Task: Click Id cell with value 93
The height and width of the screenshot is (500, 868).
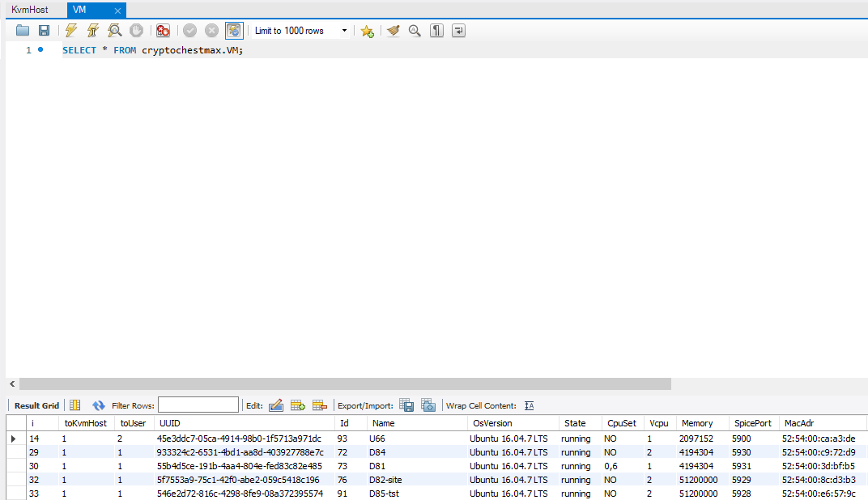Action: click(351, 439)
